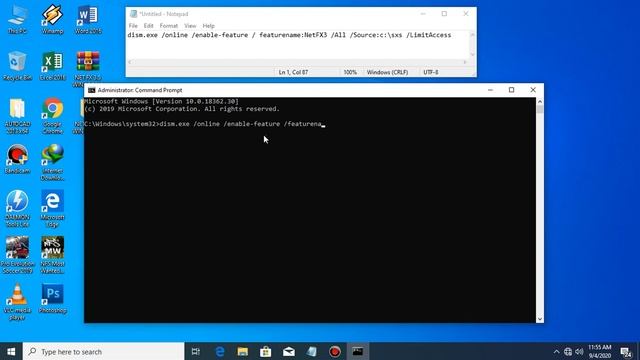Screen dimensions: 640x360
Task: Launch Microsoft Edge desktop shortcut
Action: tap(52, 208)
